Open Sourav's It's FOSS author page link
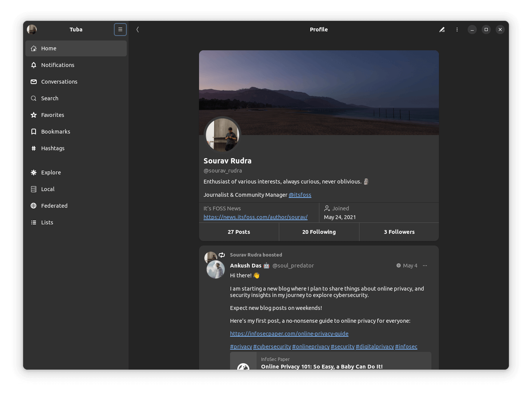 click(255, 217)
